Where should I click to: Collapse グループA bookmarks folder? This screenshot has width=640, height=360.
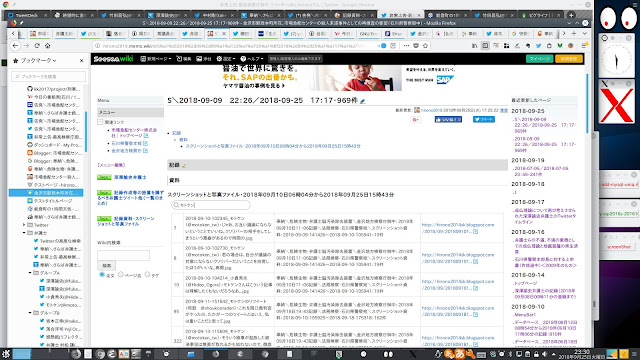pyautogui.click(x=30, y=273)
